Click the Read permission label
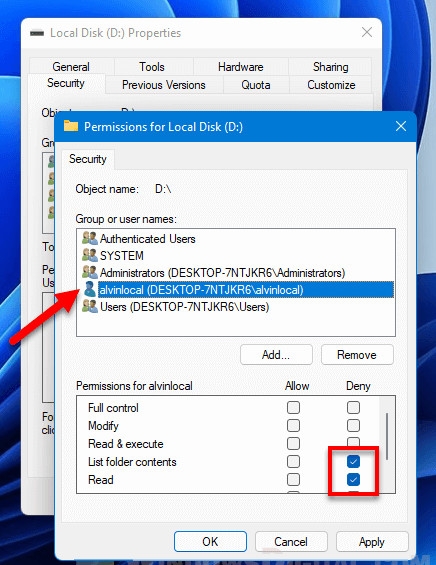This screenshot has width=436, height=565. [101, 480]
